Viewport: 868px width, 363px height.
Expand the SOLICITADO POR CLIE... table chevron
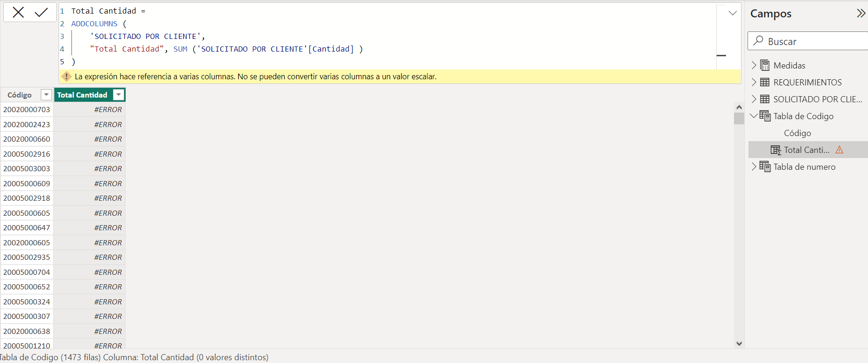coord(754,99)
